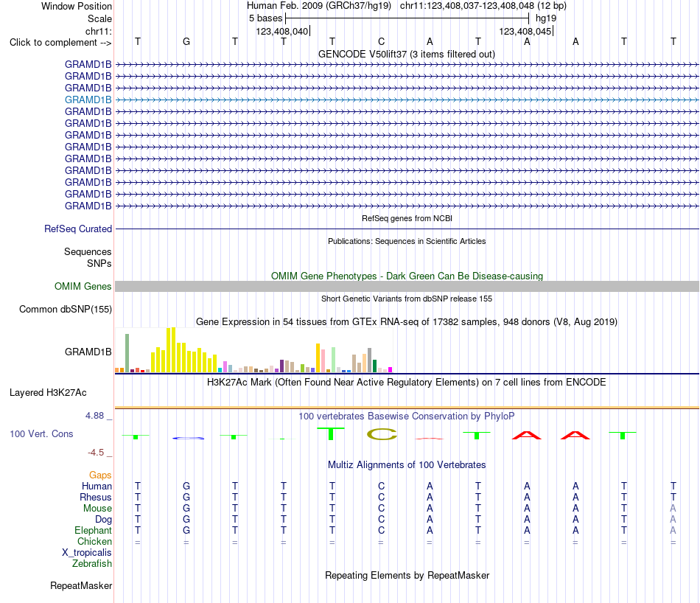Click the olive C conservation logo letter
700x603 pixels.
(x=382, y=434)
